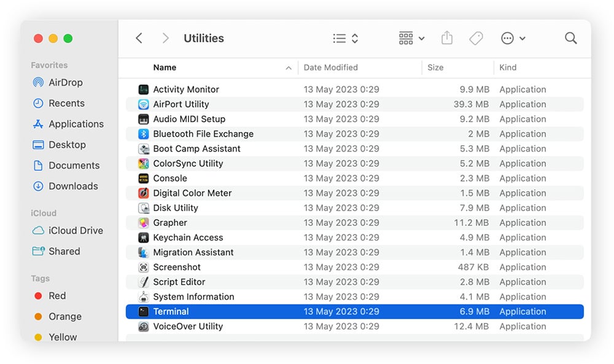Viewport: 614px width, 364px height.
Task: Click the Edit Tags toolbar icon
Action: (x=476, y=38)
